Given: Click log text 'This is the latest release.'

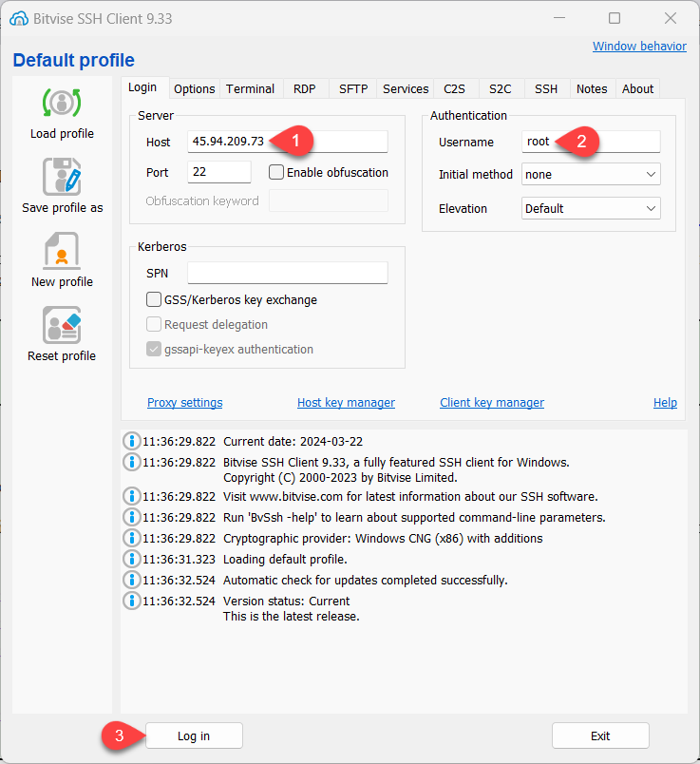Looking at the screenshot, I should pos(292,617).
